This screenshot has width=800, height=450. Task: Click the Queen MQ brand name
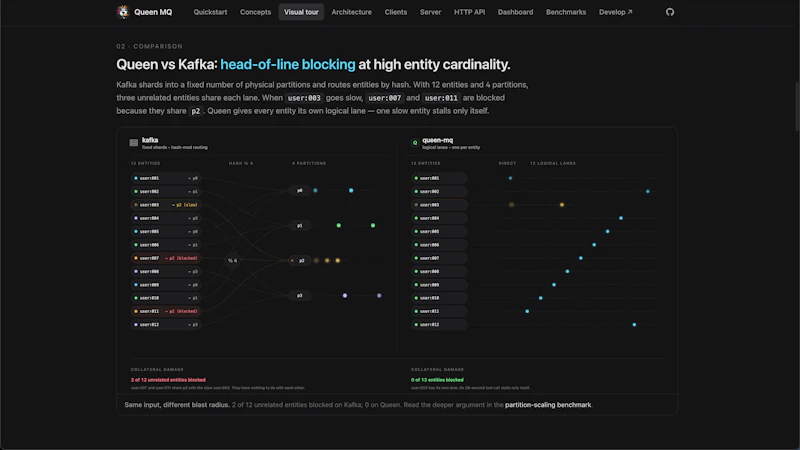(x=153, y=12)
